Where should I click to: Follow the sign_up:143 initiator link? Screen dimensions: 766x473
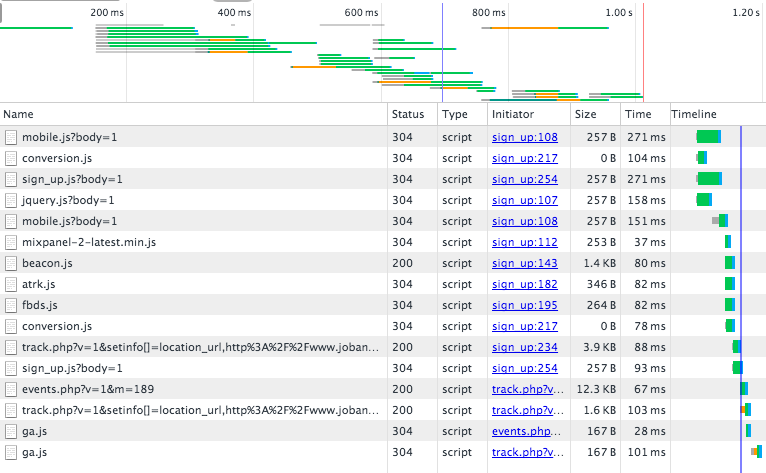tap(524, 263)
